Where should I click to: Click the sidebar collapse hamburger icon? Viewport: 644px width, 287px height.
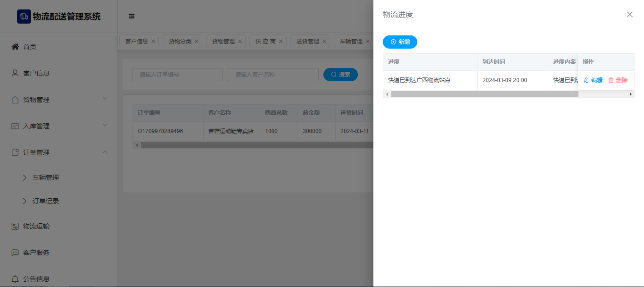click(132, 16)
